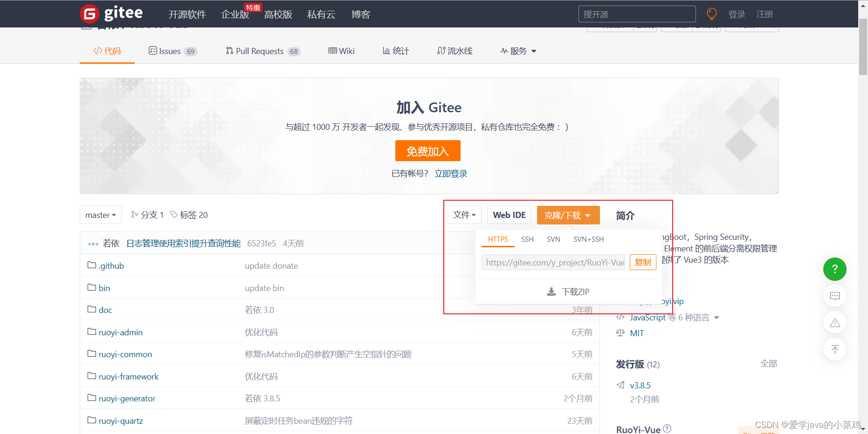Open the Wiki tab
The image size is (868, 434).
pos(341,51)
